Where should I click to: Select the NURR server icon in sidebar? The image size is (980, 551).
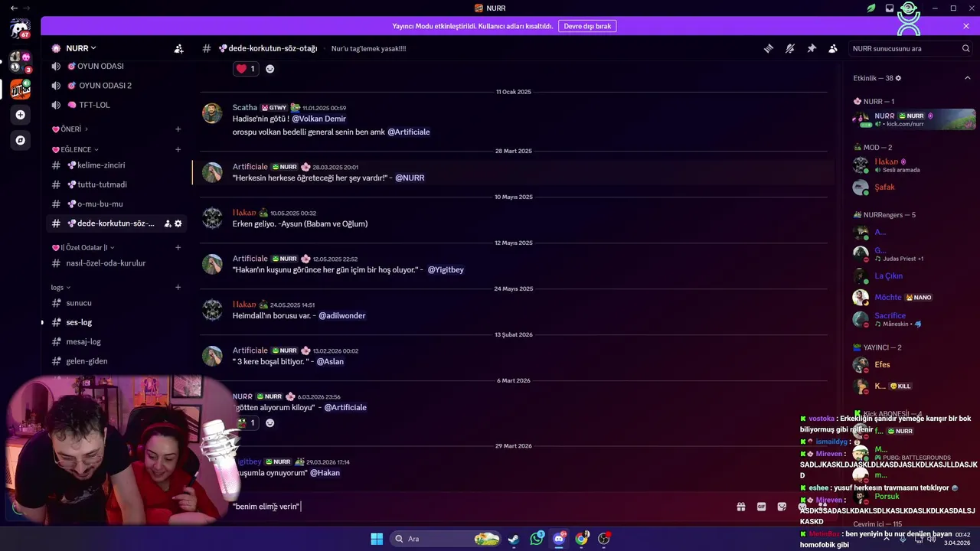click(20, 89)
